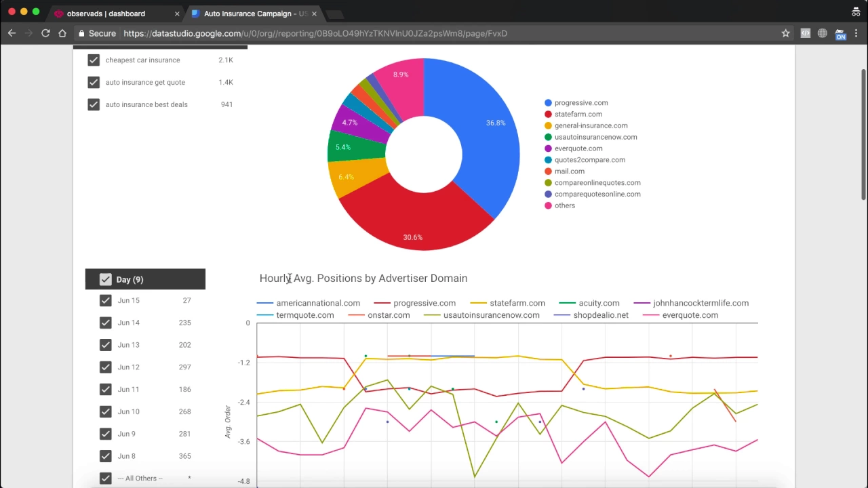Reload the page with the refresh icon

point(45,33)
